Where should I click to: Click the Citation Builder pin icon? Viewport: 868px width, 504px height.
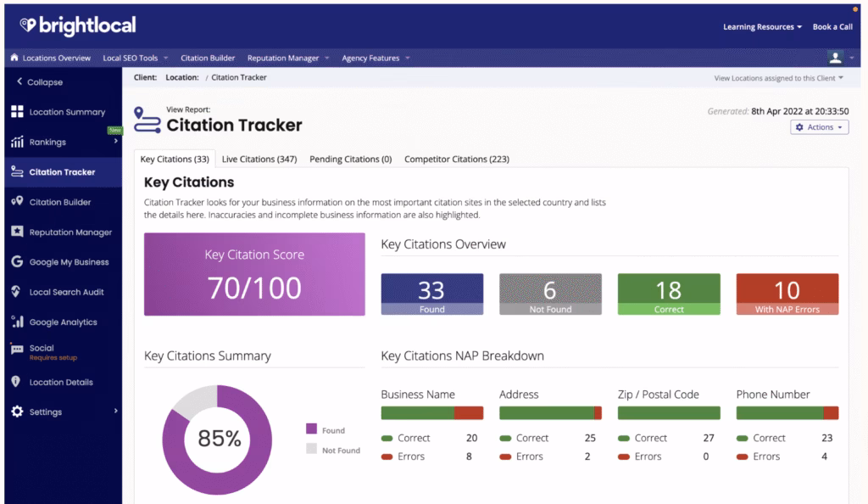17,202
